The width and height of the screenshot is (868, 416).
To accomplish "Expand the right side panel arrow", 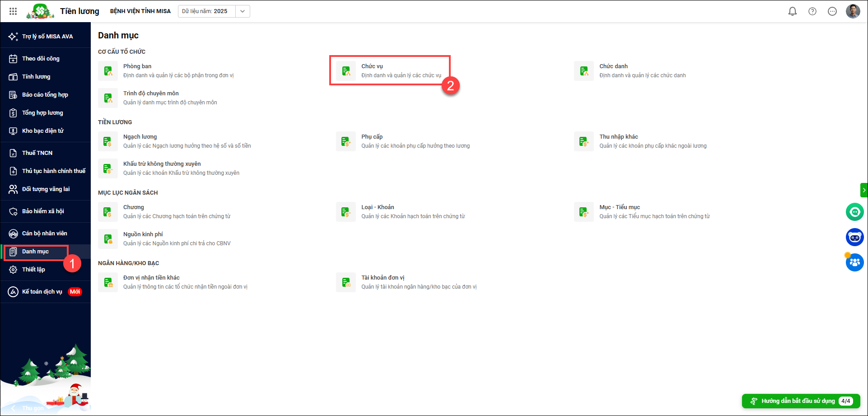I will tap(863, 190).
